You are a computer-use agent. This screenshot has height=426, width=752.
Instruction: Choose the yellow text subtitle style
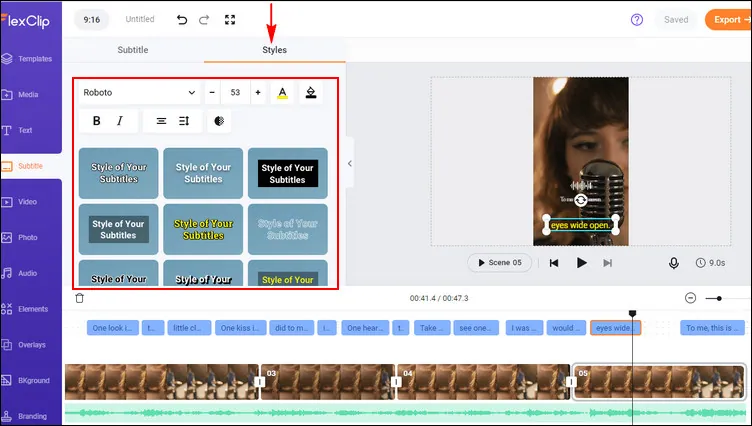click(x=203, y=229)
